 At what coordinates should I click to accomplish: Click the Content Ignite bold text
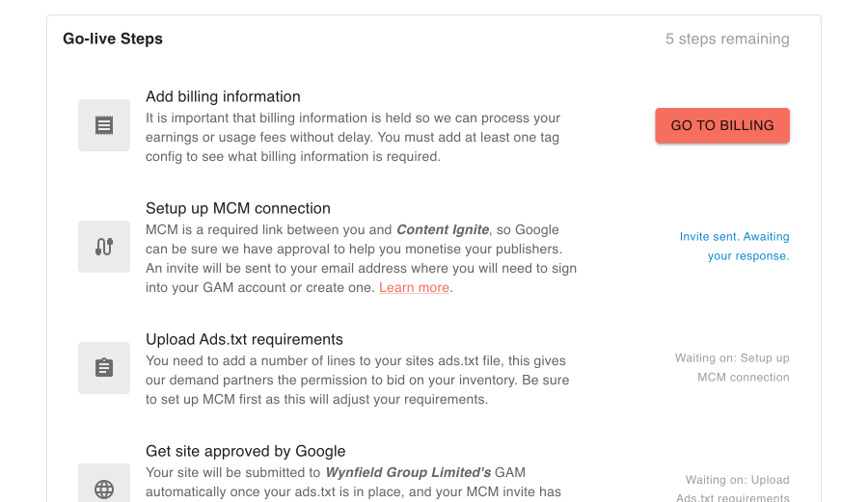point(443,229)
